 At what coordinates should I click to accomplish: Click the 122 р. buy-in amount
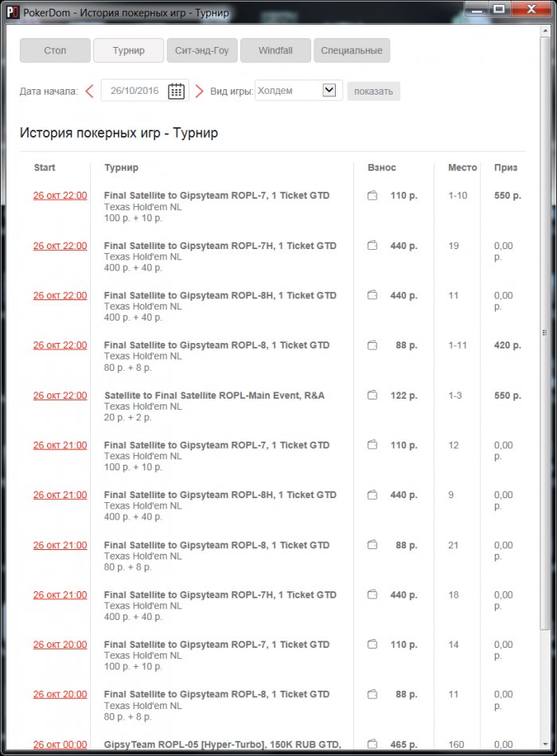pos(403,396)
